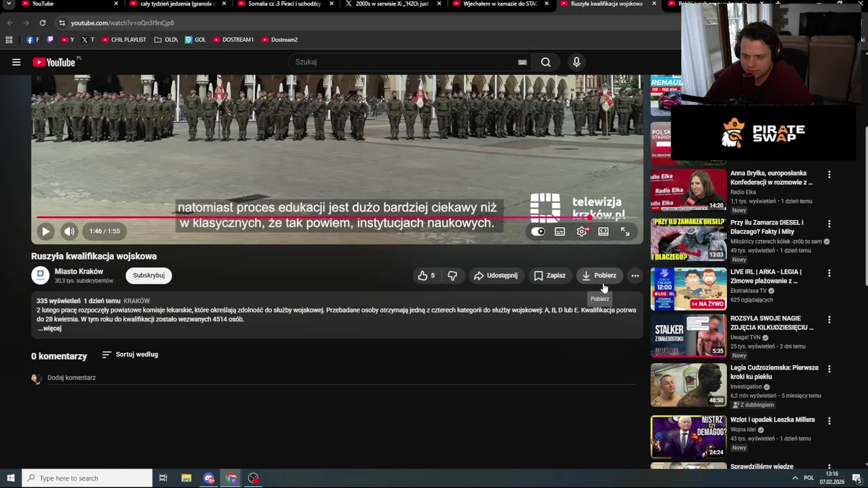The height and width of the screenshot is (488, 868).
Task: Open Legia Cudzoziemska: Pierwsze kroki ku piekłu title
Action: [x=774, y=372]
